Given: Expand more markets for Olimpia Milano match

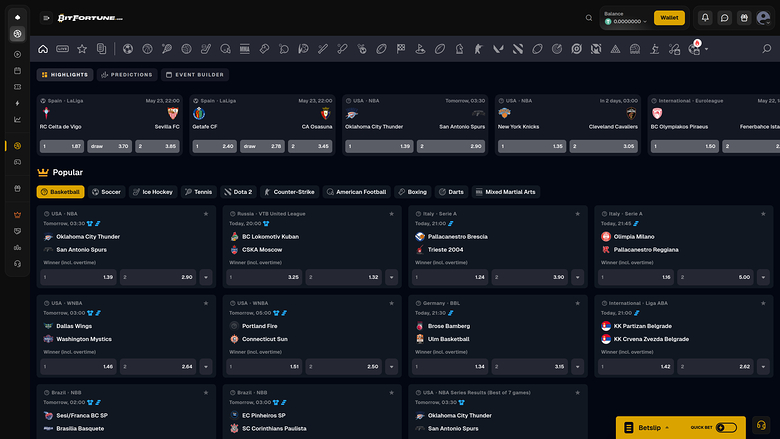Looking at the screenshot, I should [x=763, y=277].
